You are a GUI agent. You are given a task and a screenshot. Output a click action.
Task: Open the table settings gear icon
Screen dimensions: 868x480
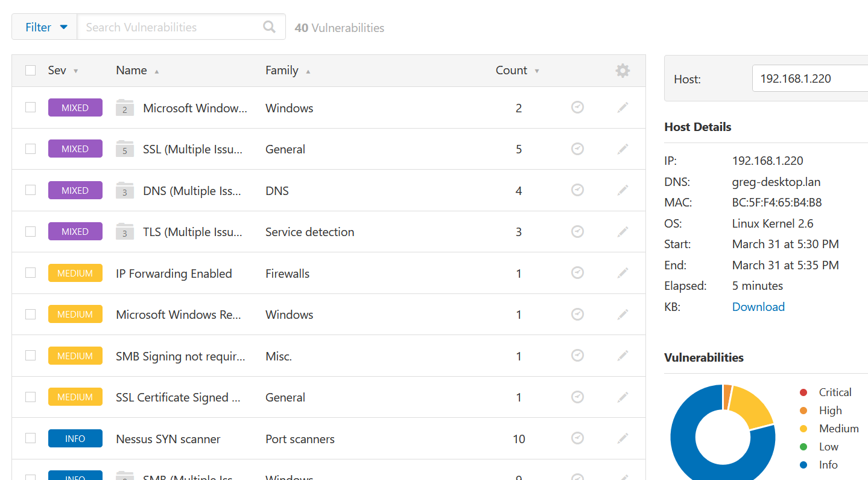pyautogui.click(x=622, y=71)
